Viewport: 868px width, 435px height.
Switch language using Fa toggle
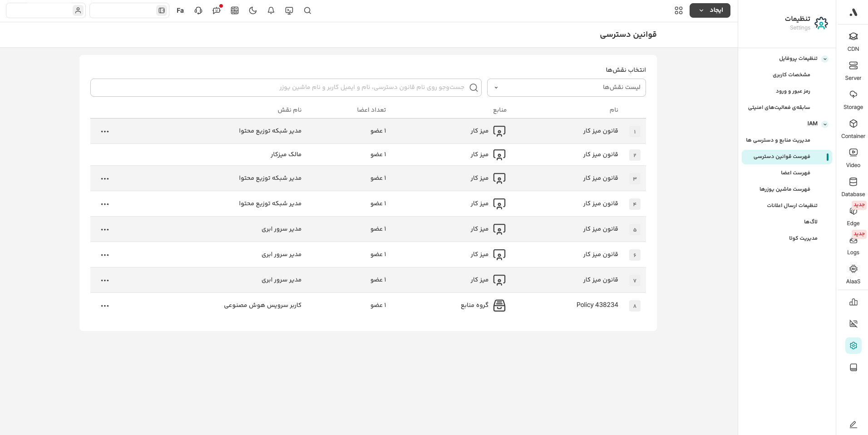[x=180, y=10]
